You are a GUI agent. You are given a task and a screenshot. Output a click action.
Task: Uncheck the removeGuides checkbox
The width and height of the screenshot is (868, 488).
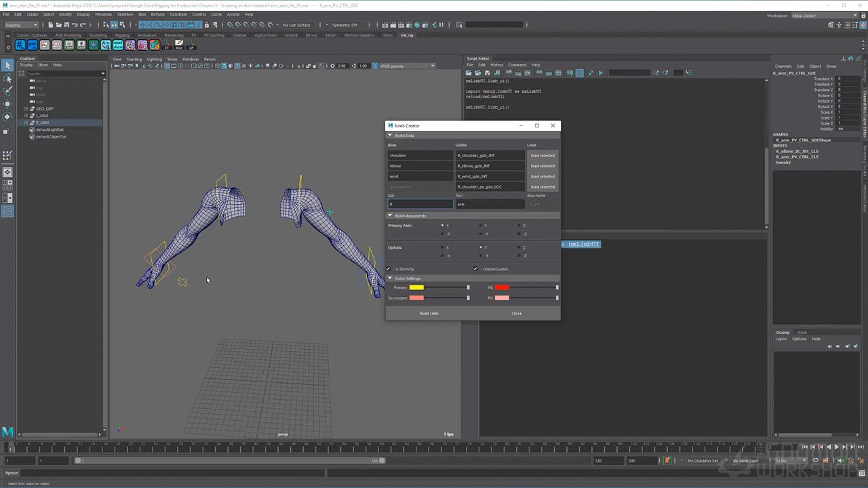475,269
